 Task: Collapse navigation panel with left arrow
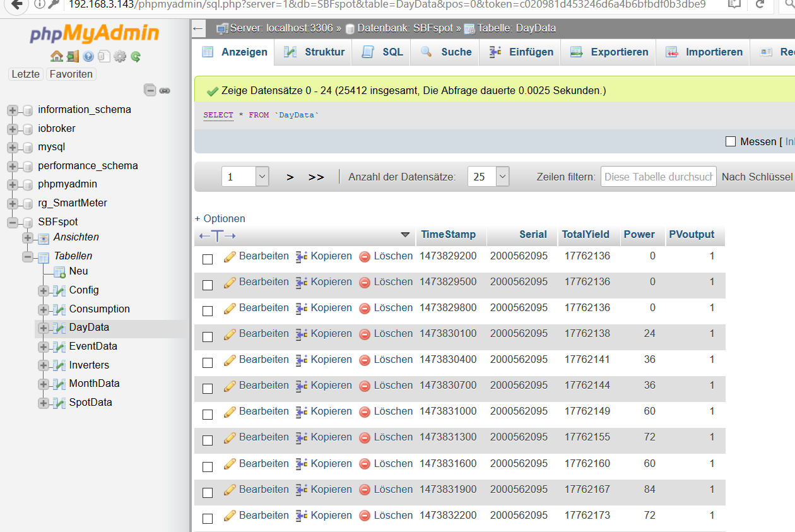point(198,28)
